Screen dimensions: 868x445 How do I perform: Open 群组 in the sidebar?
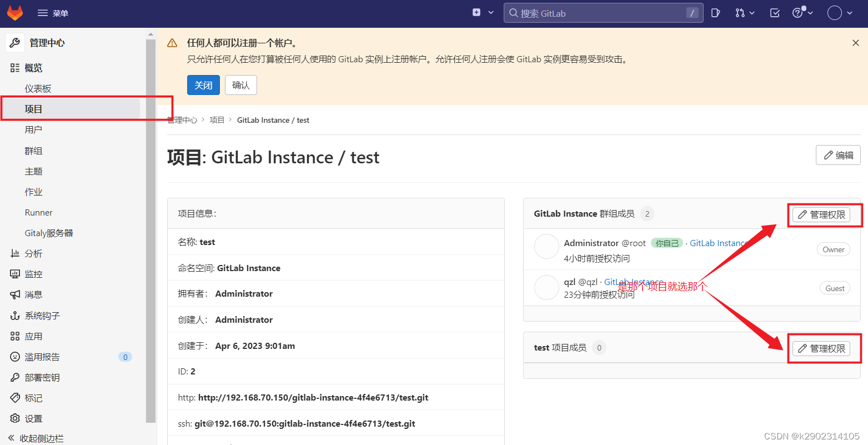pyautogui.click(x=33, y=151)
